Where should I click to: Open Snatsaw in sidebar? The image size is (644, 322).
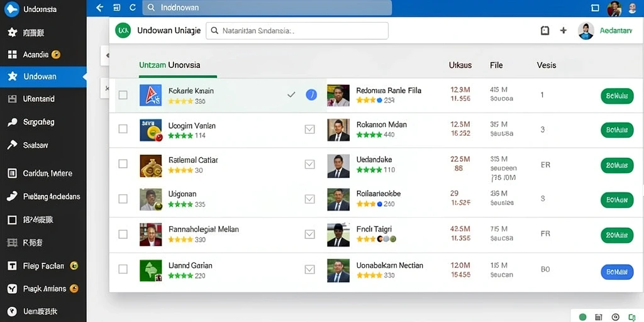pyautogui.click(x=43, y=145)
